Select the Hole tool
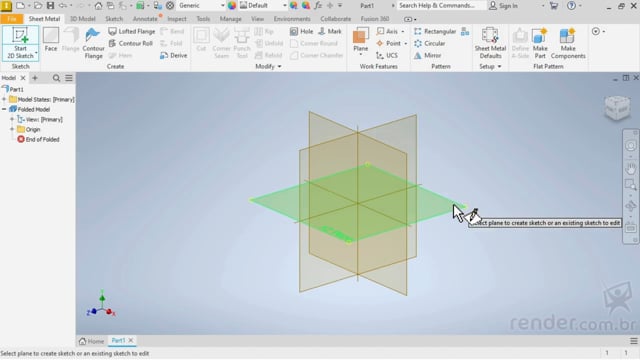This screenshot has width=640, height=360. 302,31
